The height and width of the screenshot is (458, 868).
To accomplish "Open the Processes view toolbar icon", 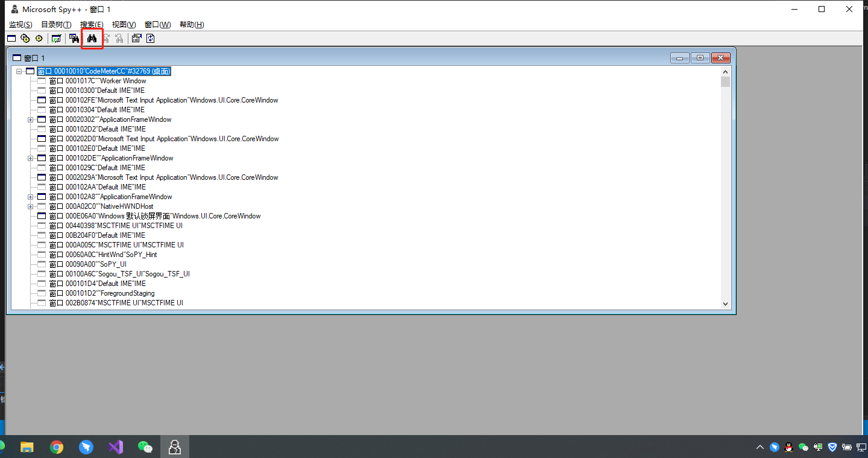I will tap(25, 39).
